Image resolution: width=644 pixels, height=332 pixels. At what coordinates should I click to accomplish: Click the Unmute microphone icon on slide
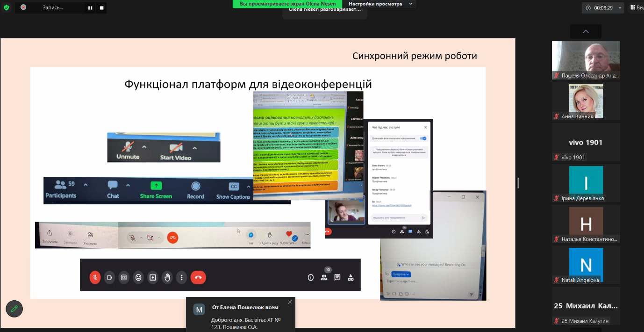pyautogui.click(x=127, y=146)
